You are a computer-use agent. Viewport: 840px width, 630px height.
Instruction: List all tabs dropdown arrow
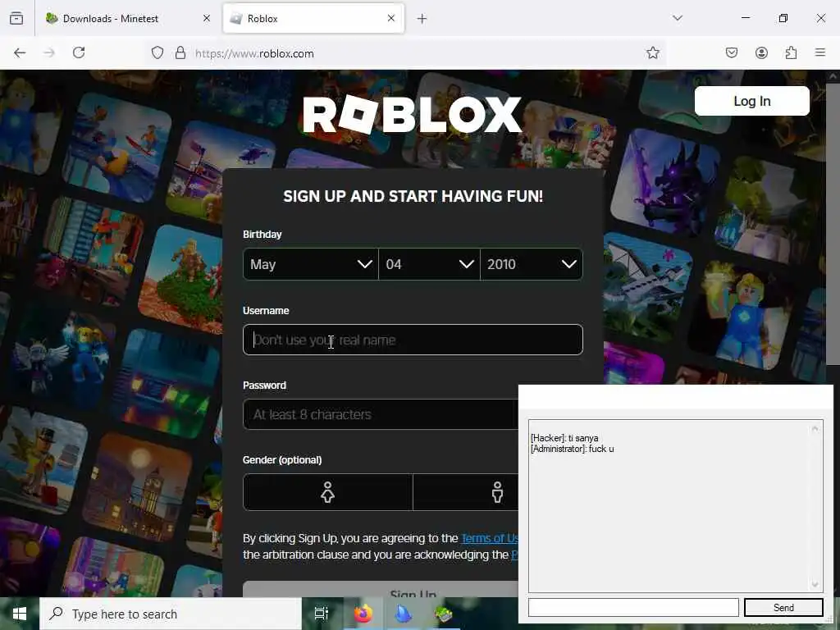(678, 18)
